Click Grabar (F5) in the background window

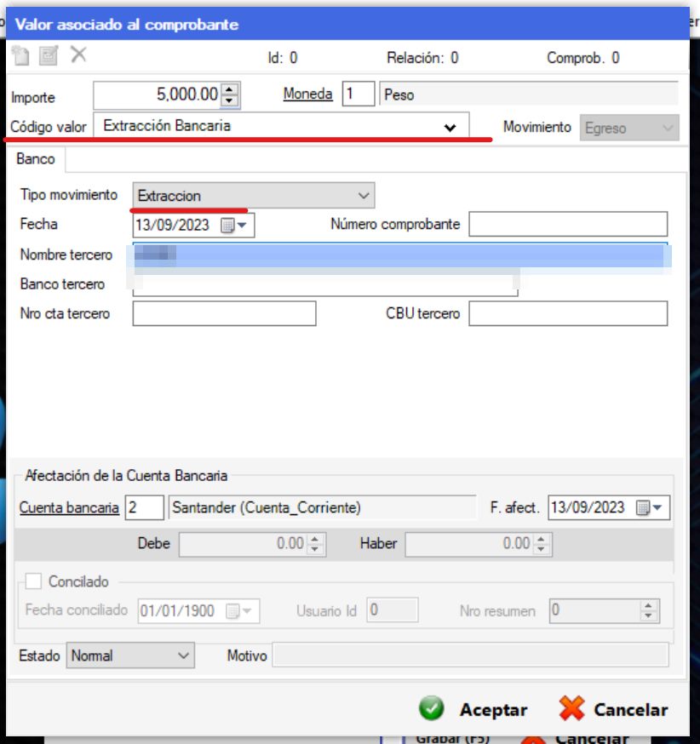click(452, 738)
